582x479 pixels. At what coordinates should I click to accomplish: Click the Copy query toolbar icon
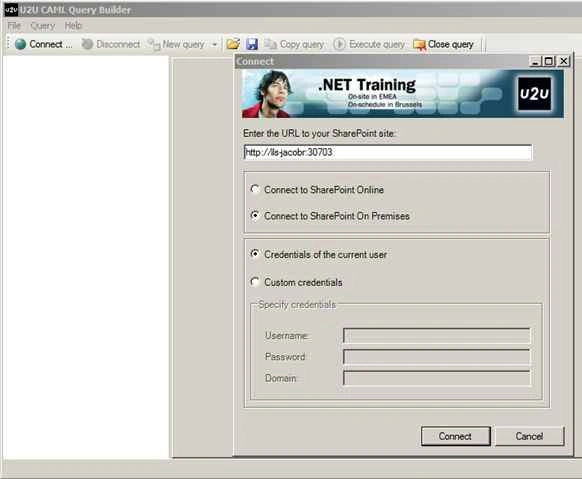click(270, 44)
